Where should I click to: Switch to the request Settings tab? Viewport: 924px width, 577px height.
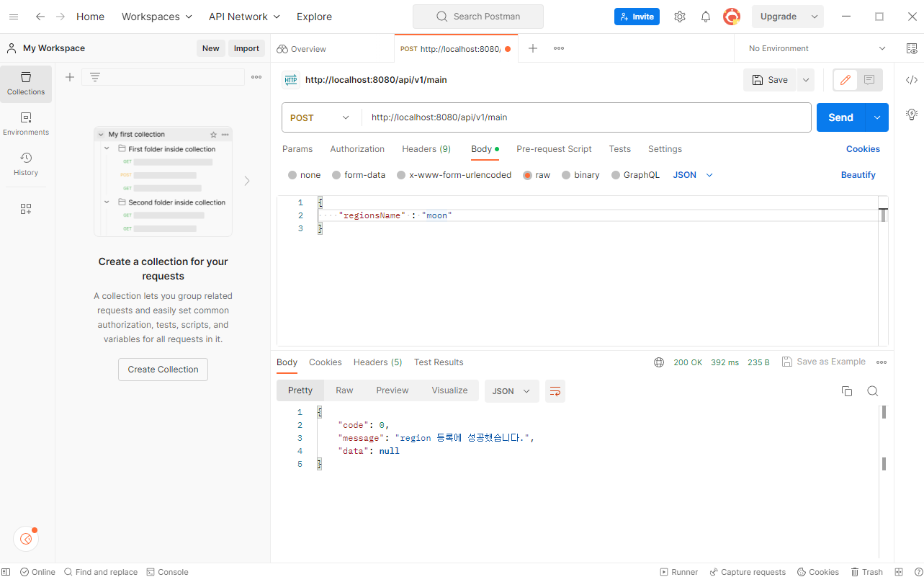coord(665,149)
